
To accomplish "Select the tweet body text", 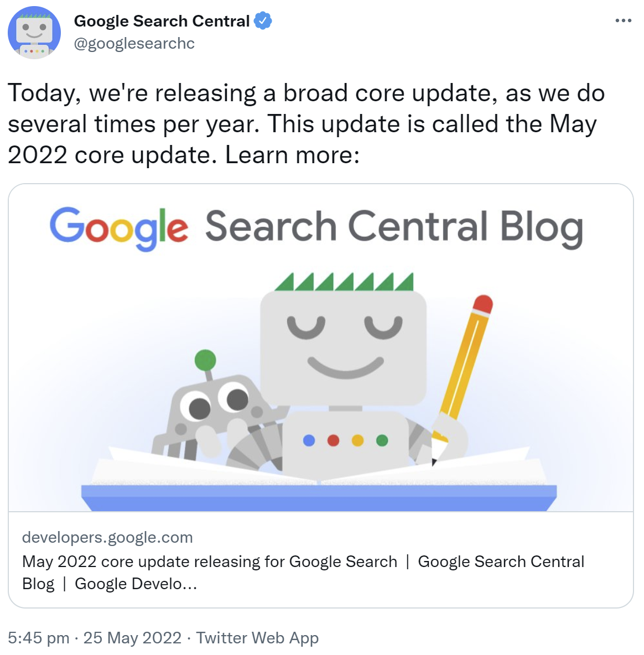I will [x=304, y=123].
